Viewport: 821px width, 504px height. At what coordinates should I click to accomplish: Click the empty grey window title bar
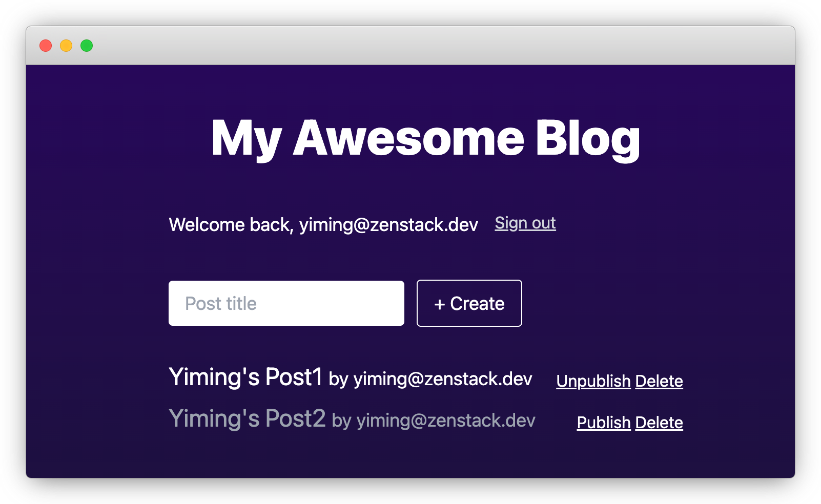(410, 46)
